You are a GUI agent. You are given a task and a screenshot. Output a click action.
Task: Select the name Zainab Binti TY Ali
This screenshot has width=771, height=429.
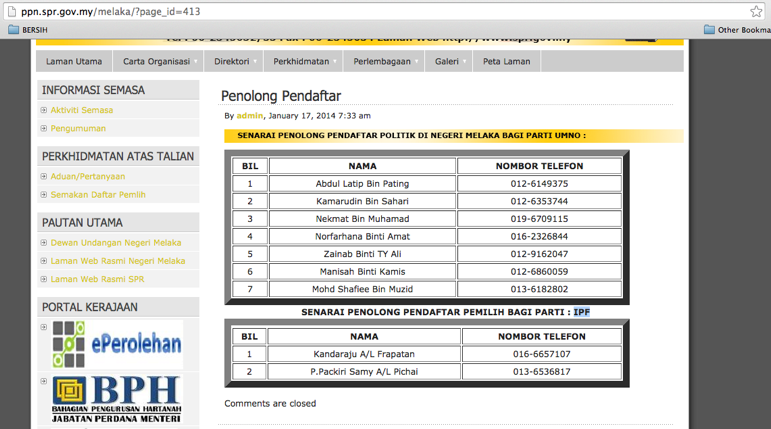click(362, 254)
